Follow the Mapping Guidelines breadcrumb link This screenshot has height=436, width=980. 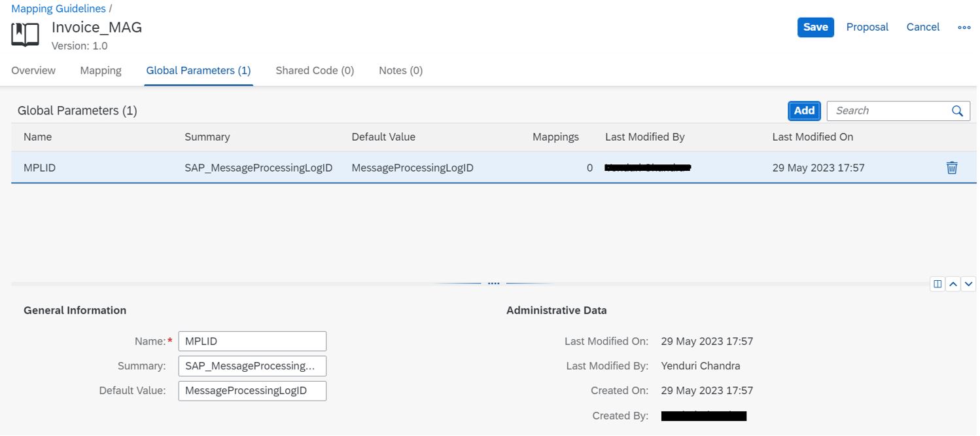click(x=58, y=8)
